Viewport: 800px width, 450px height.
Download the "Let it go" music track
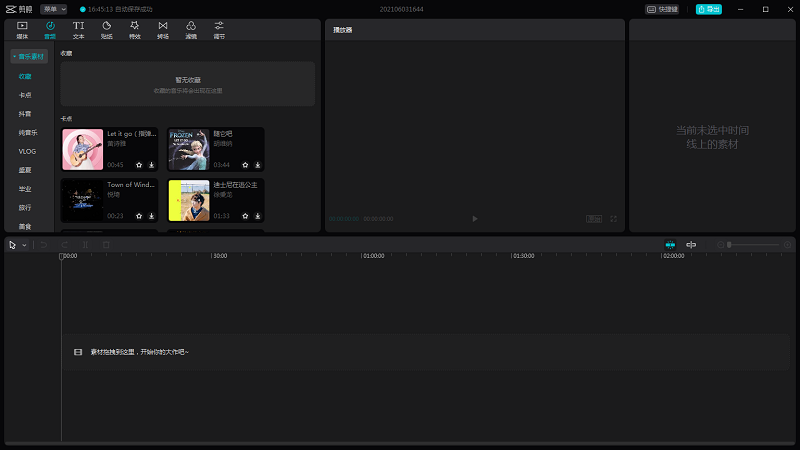[152, 165]
